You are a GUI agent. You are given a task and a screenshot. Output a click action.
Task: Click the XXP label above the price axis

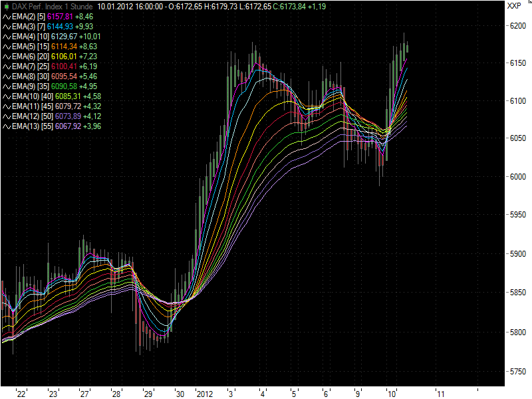[514, 6]
